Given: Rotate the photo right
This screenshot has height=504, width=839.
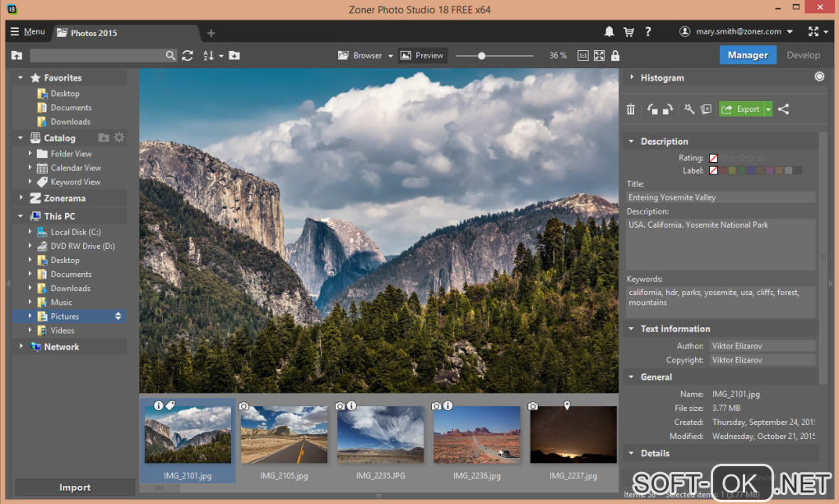Looking at the screenshot, I should (x=667, y=109).
